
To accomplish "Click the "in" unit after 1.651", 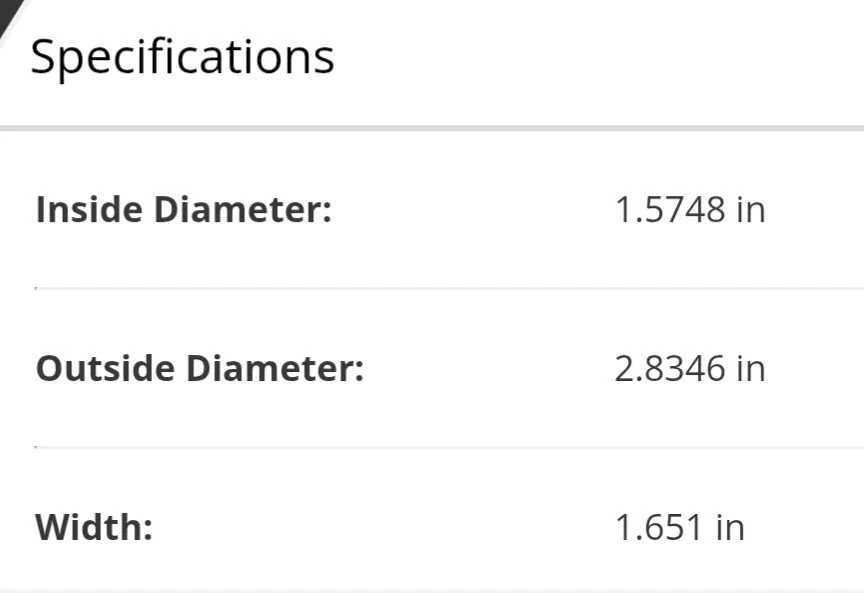I will click(x=729, y=527).
